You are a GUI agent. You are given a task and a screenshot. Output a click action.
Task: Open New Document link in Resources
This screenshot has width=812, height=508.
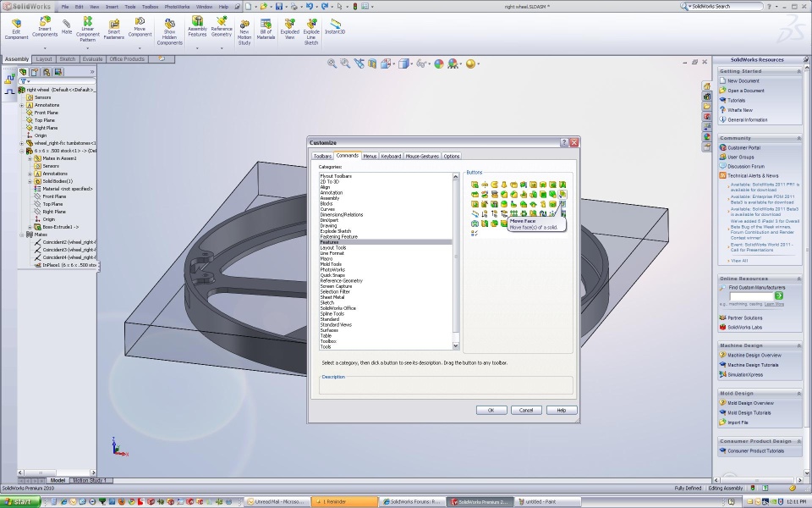(x=743, y=81)
